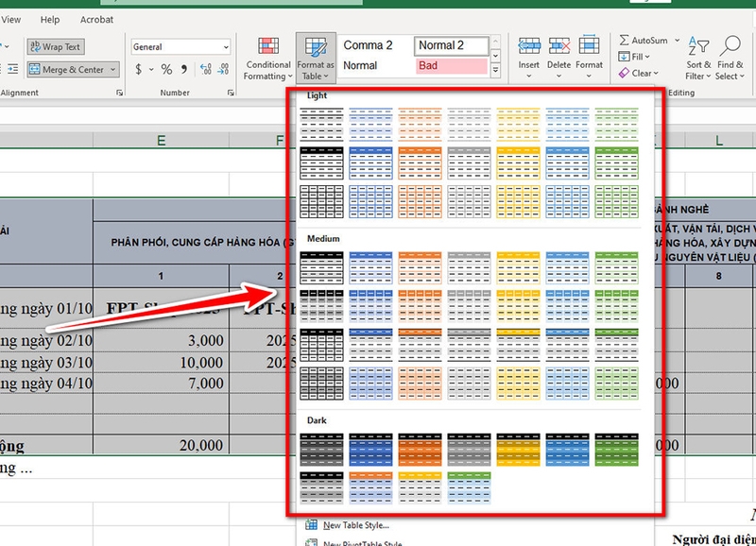Open the Help menu

tap(49, 19)
